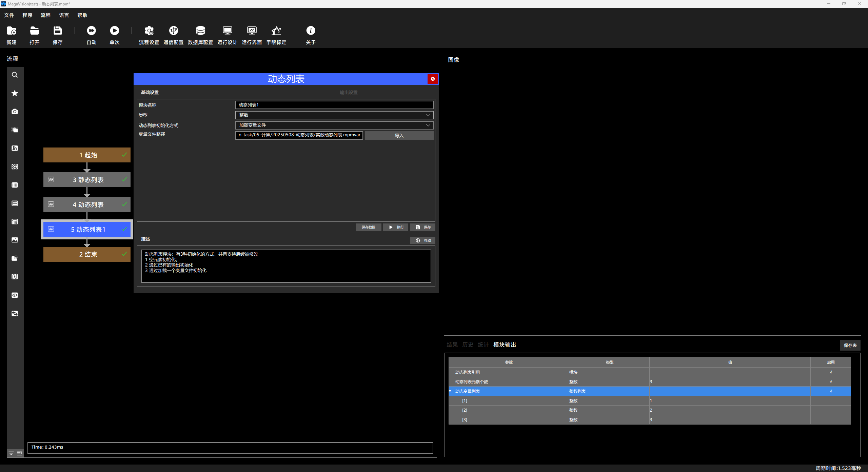Switch to 历史 tab
The width and height of the screenshot is (868, 472).
click(468, 345)
